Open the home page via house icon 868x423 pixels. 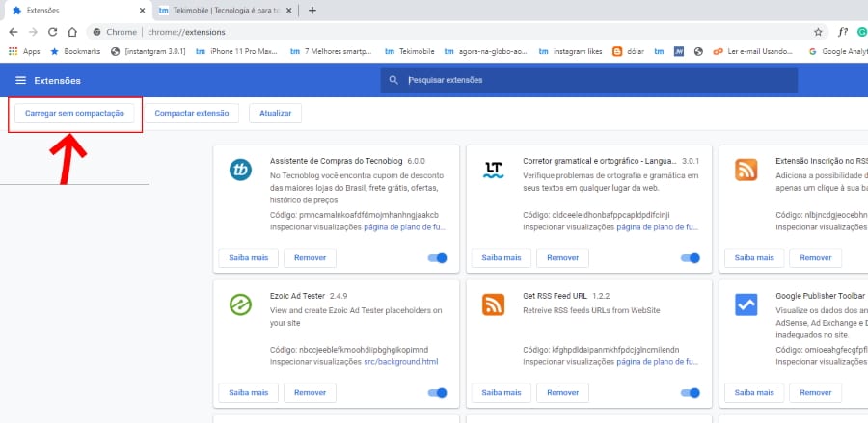(72, 32)
